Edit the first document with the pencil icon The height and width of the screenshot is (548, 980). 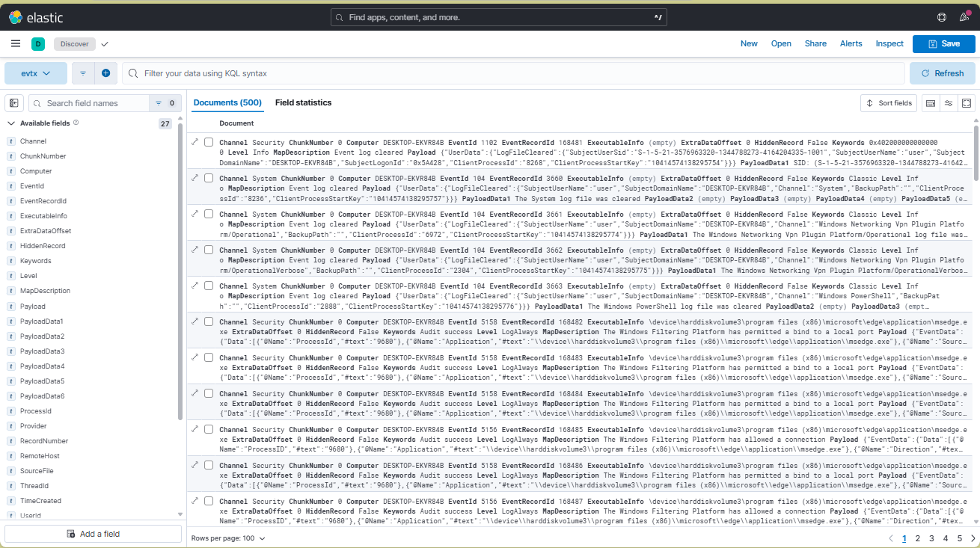click(196, 142)
